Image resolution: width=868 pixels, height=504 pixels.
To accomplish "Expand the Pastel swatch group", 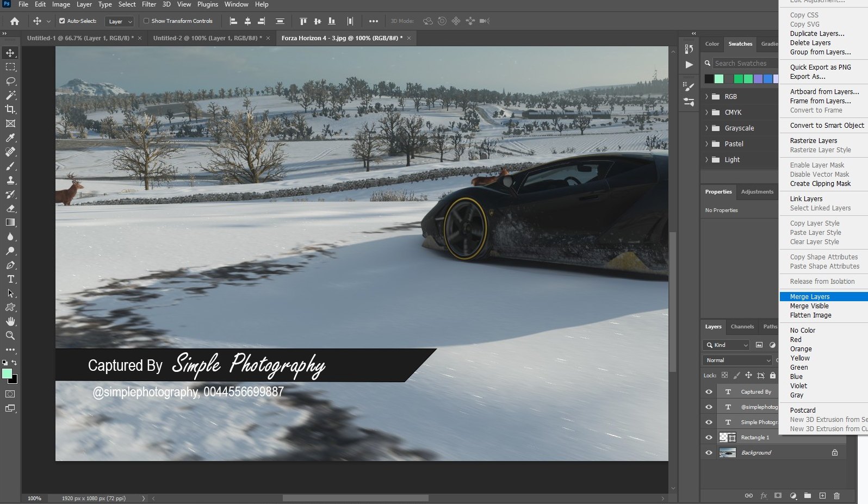I will click(707, 144).
